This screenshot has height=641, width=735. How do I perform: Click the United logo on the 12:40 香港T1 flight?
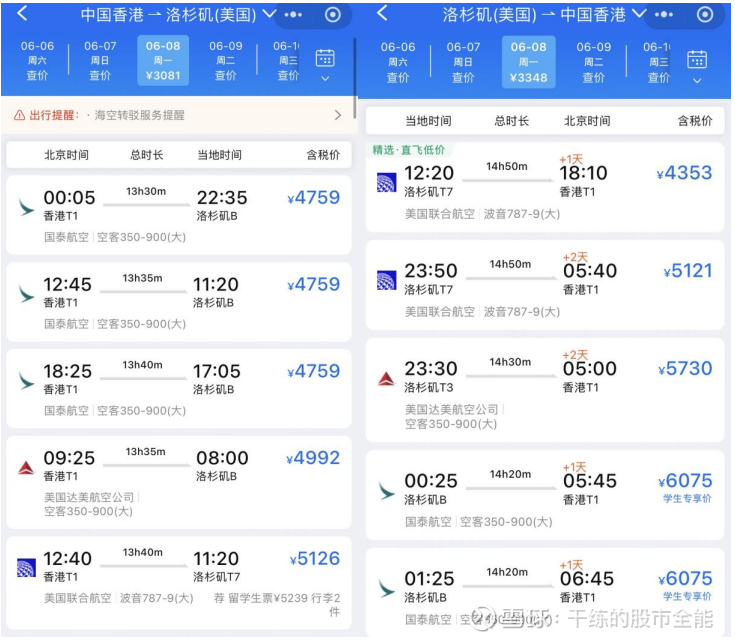pos(26,567)
